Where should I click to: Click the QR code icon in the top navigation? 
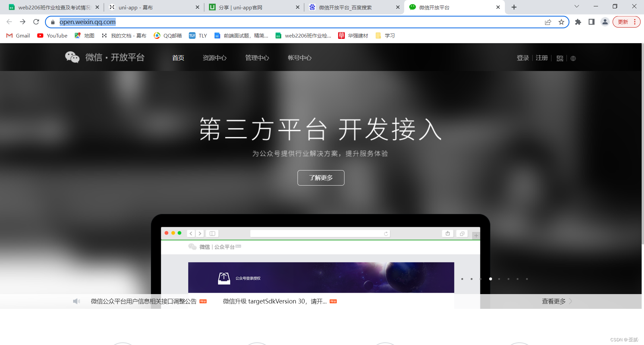tap(559, 58)
